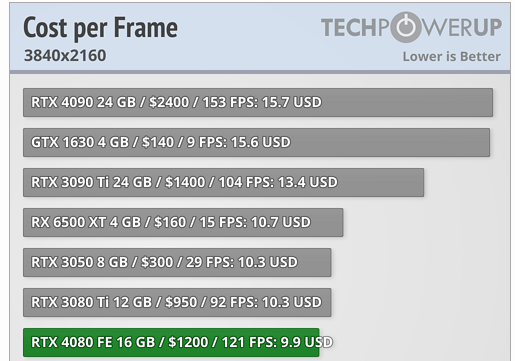This screenshot has height=361, width=515.
Task: Click the TECHPOWERUP logo text
Action: click(411, 27)
